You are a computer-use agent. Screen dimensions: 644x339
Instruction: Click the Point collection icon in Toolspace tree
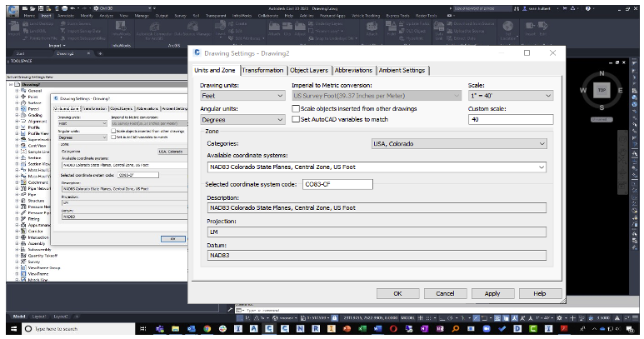click(23, 97)
